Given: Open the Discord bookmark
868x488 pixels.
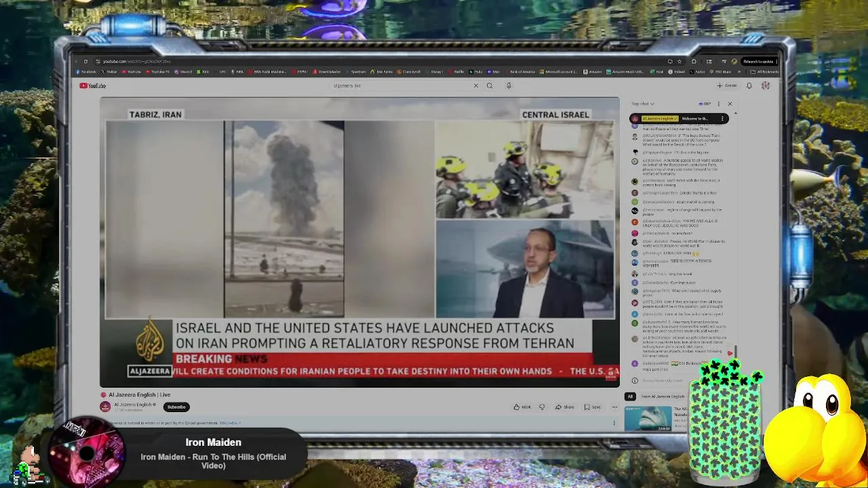Looking at the screenshot, I should pos(183,72).
